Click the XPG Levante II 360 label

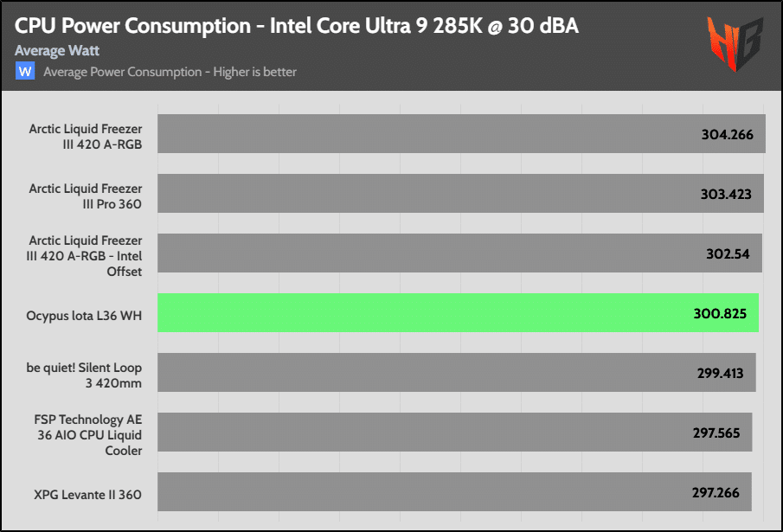coord(87,495)
